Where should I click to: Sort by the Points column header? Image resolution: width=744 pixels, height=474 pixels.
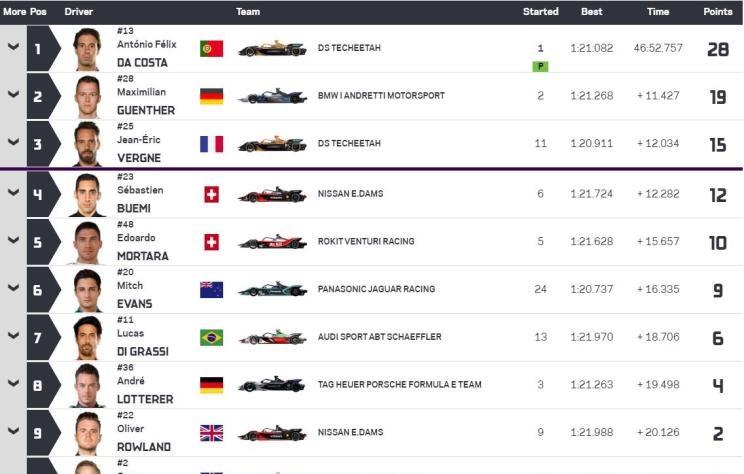tap(718, 11)
